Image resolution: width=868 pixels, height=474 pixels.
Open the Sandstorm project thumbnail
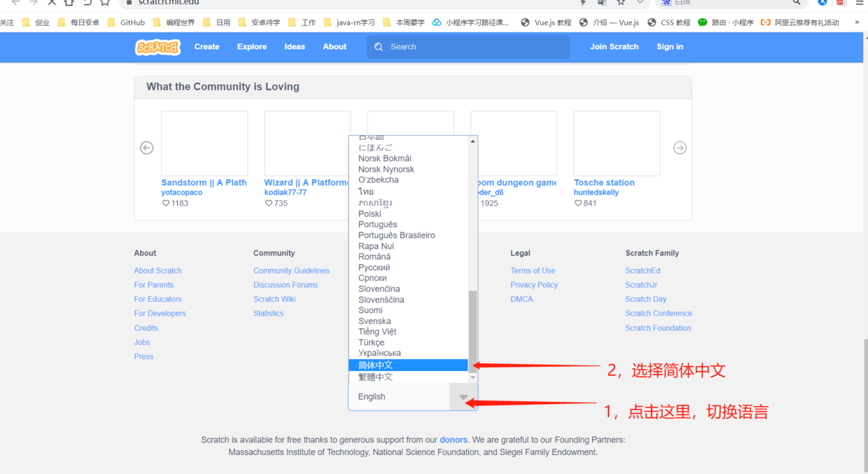(x=204, y=144)
